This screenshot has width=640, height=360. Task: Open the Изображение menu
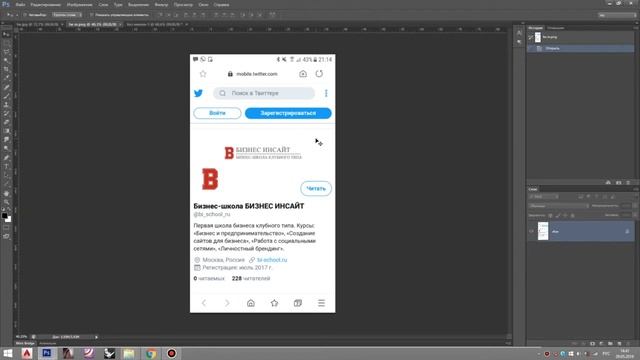point(80,5)
